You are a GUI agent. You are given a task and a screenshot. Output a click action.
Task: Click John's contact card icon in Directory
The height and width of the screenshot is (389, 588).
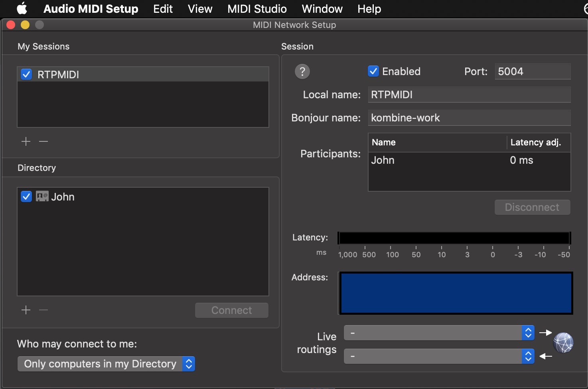coord(42,196)
